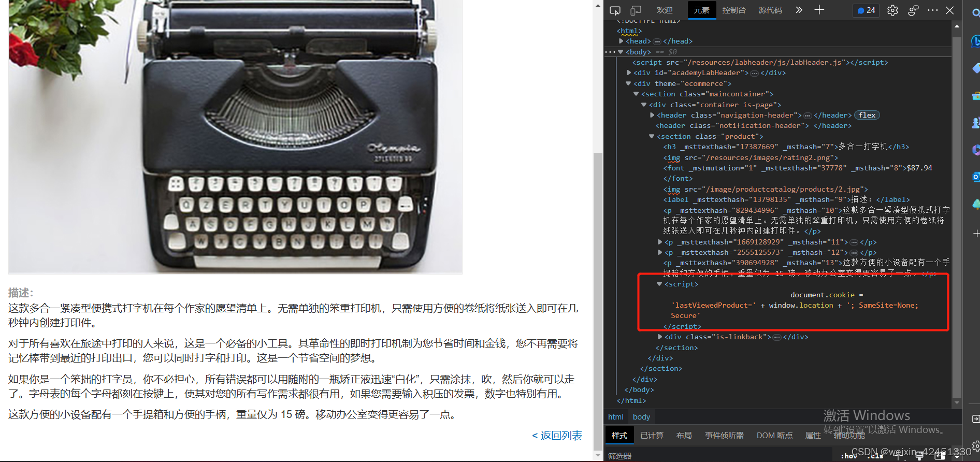Expand the head element node

tap(621, 41)
